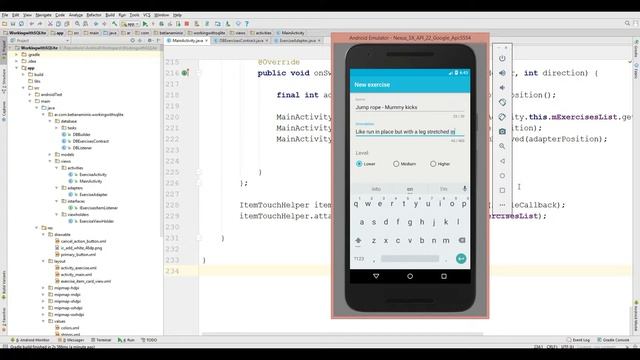The image size is (640, 360).
Task: Select the Higher level radio button
Action: [433, 164]
